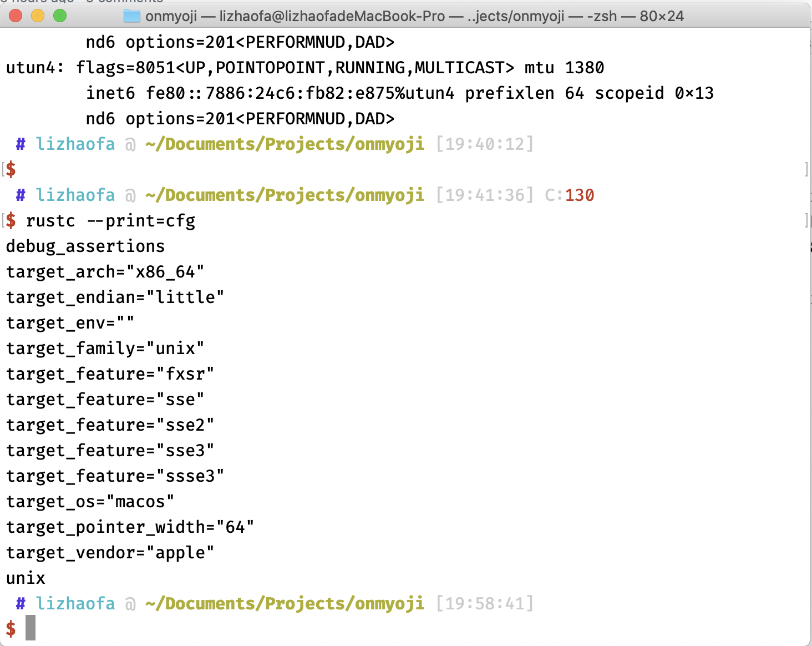Click the right bracket at line end
This screenshot has height=646, width=812.
point(806,169)
